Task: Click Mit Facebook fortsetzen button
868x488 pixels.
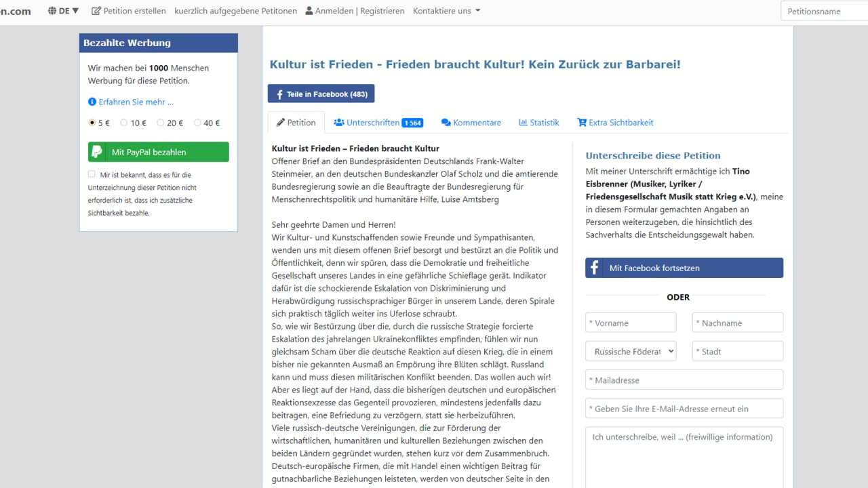Action: pyautogui.click(x=684, y=268)
